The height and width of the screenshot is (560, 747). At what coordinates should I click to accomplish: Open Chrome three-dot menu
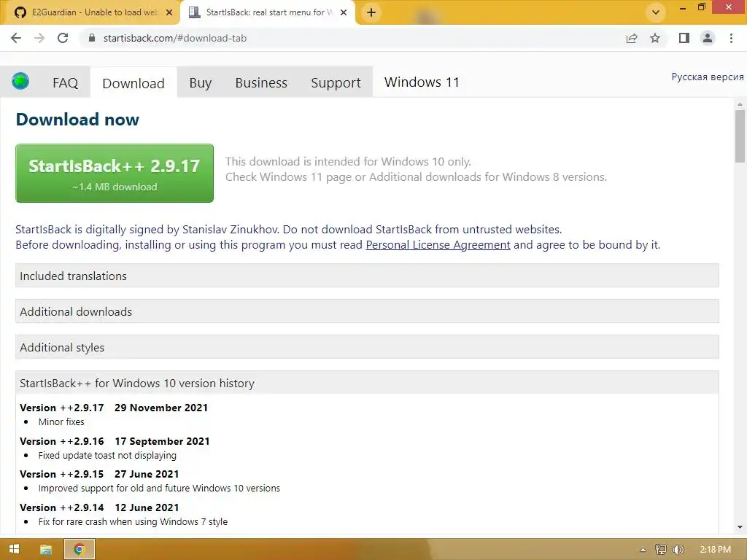point(731,38)
